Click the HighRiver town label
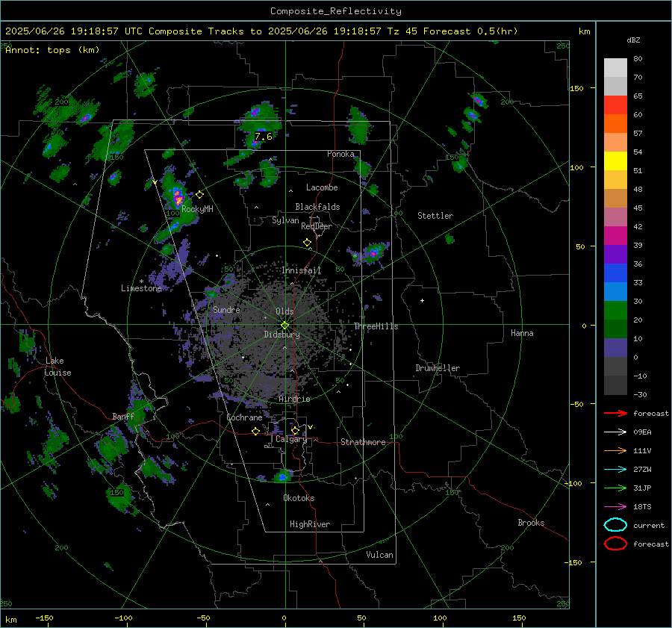The image size is (672, 628). tap(310, 524)
